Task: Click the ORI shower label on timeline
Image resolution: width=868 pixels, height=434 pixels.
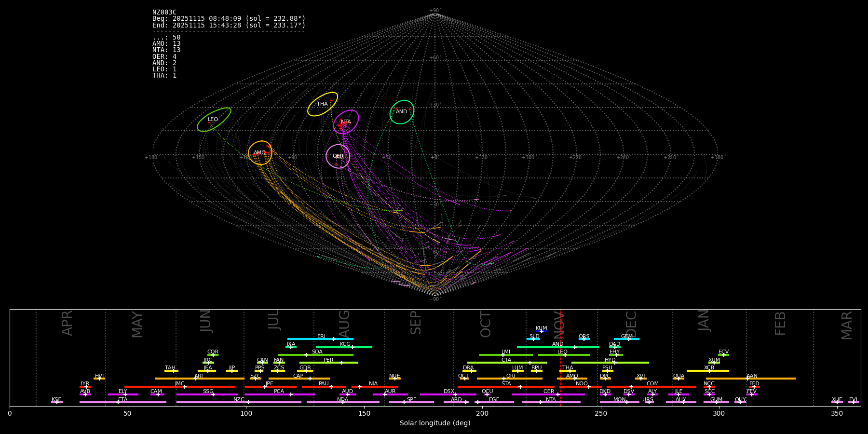Action: point(511,376)
